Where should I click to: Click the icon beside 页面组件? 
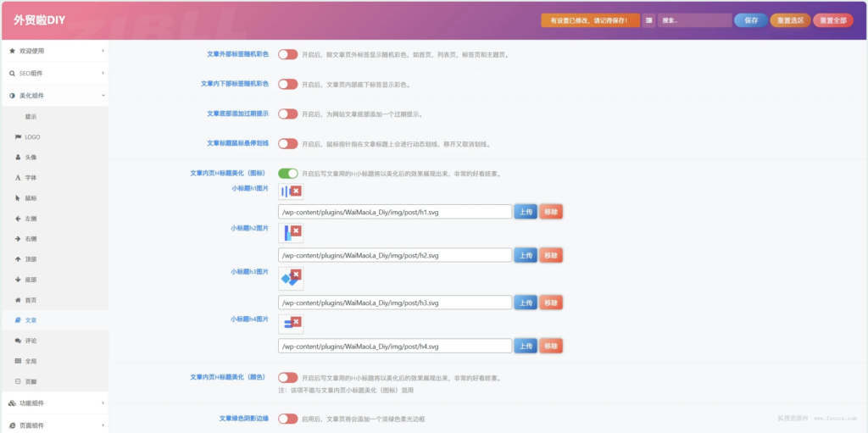[12, 426]
